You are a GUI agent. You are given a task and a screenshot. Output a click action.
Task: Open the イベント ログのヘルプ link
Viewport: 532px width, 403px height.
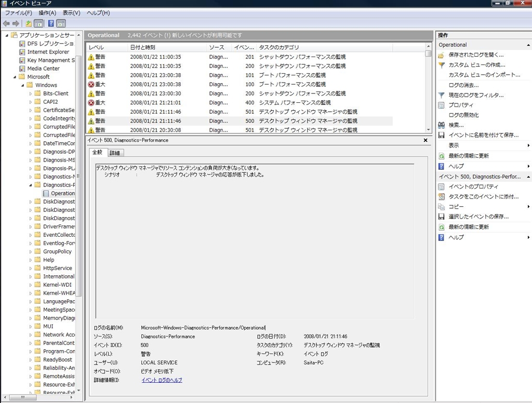tap(162, 380)
